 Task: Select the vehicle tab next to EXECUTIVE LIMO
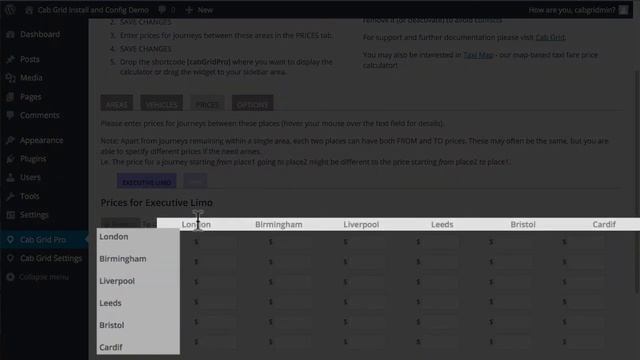coord(196,181)
